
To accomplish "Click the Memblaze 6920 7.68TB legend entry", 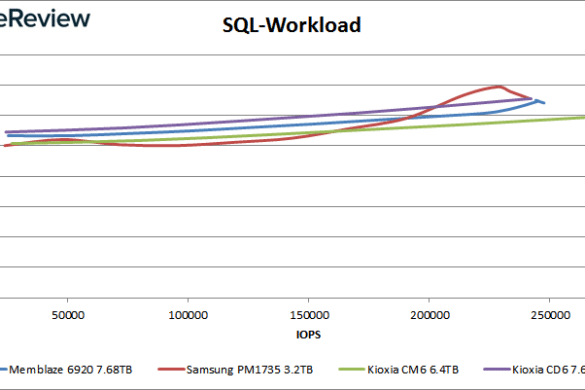I will [66, 369].
